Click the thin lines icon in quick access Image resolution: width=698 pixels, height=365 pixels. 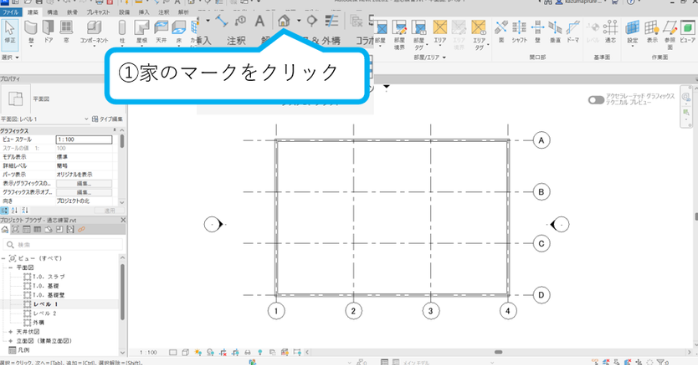click(x=332, y=20)
